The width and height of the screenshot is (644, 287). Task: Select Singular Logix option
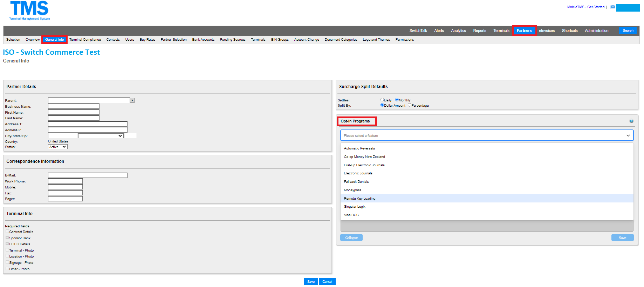(x=487, y=207)
